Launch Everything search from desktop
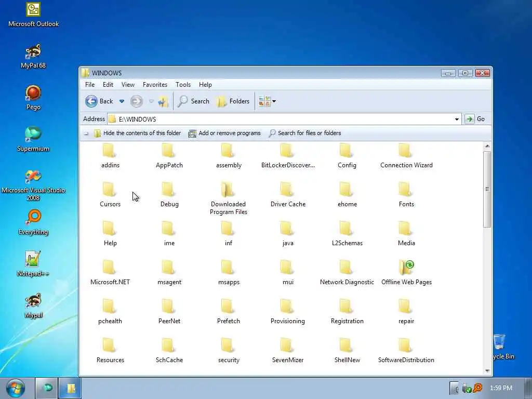The image size is (532, 399). [33, 222]
